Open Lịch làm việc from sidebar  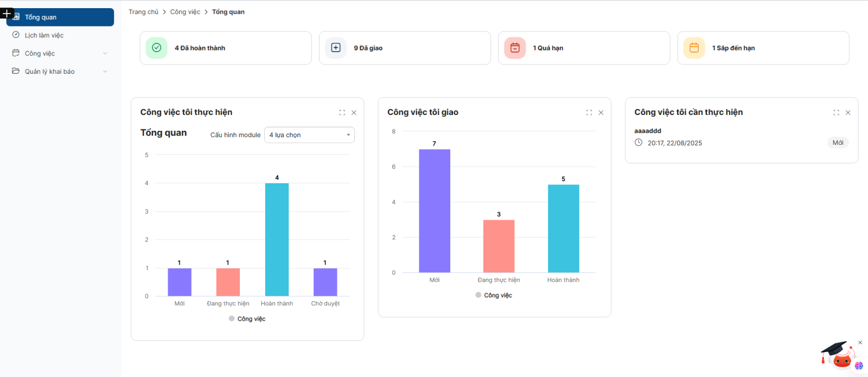click(x=44, y=35)
